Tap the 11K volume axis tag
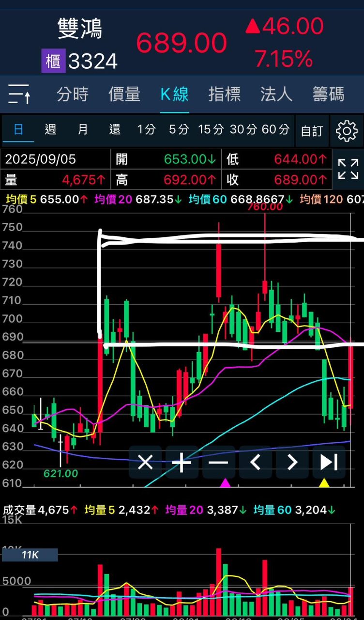The width and height of the screenshot is (364, 620). [30, 555]
